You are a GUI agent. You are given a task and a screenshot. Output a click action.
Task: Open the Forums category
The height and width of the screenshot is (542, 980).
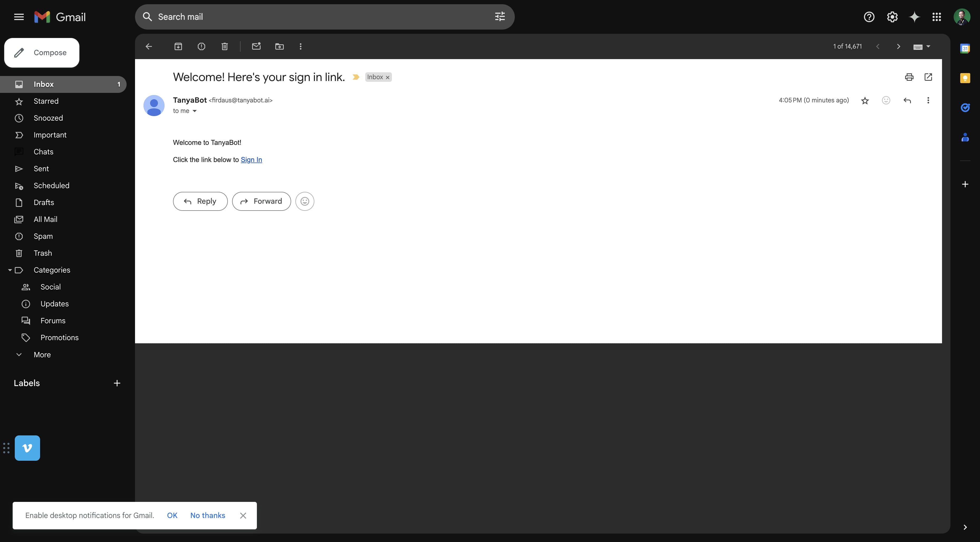click(63, 321)
